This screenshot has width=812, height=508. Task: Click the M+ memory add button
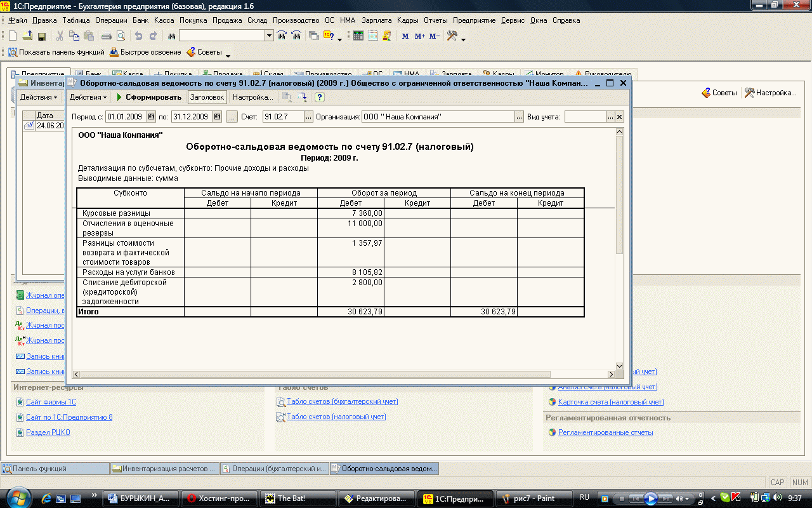(x=419, y=36)
